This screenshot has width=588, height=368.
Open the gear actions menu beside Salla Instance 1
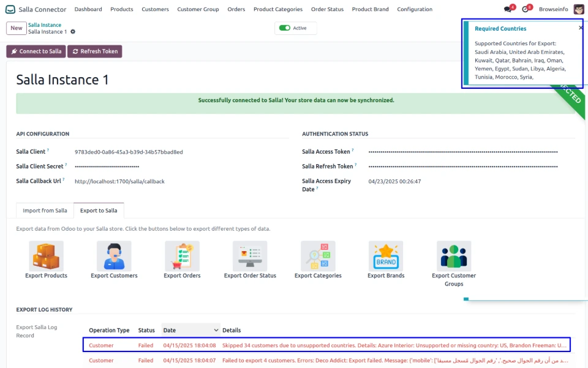(x=73, y=32)
